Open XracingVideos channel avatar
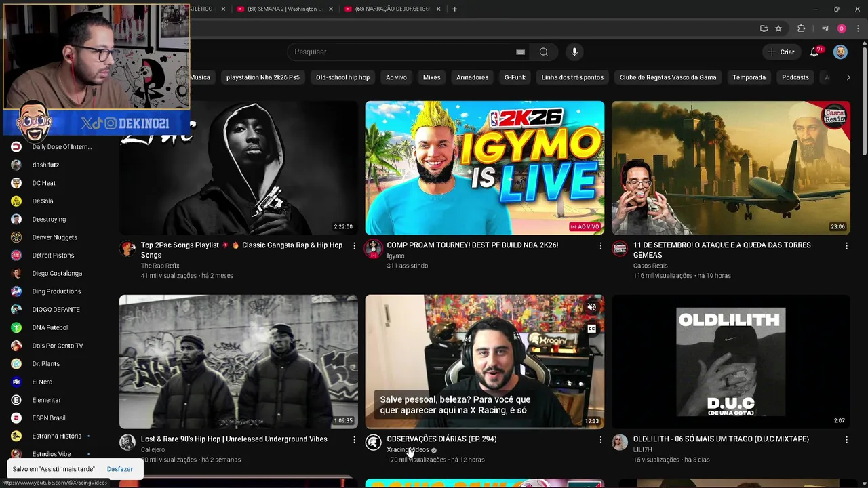868x488 pixels. coord(374,443)
